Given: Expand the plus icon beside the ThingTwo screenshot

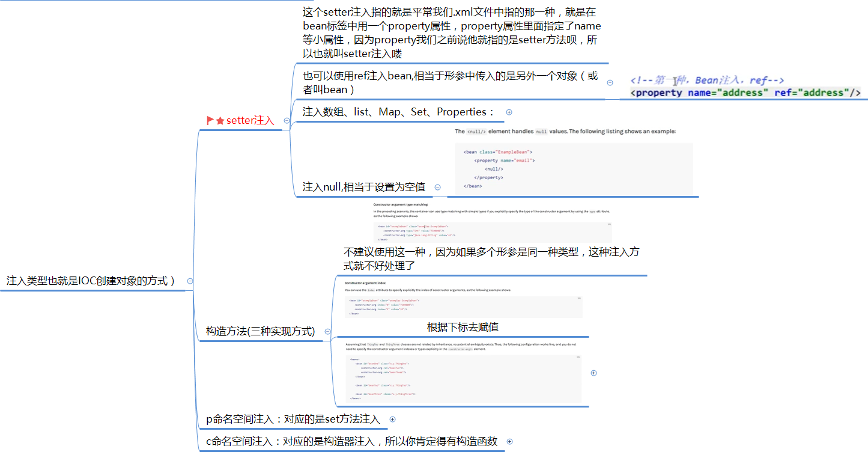Looking at the screenshot, I should [593, 373].
